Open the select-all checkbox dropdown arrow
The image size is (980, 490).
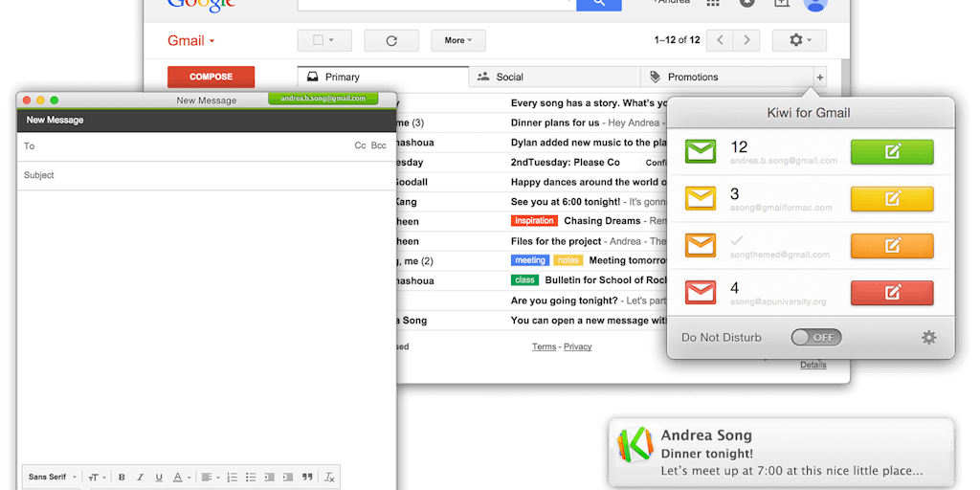[x=331, y=40]
